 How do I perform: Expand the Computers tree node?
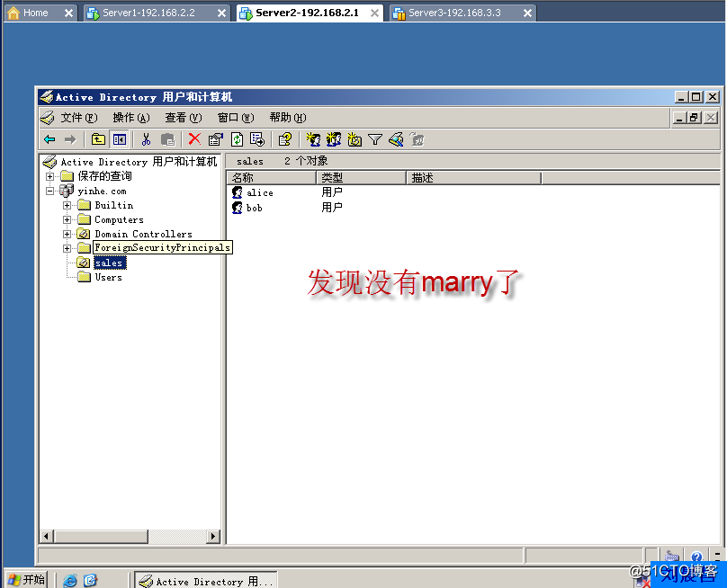(x=67, y=219)
